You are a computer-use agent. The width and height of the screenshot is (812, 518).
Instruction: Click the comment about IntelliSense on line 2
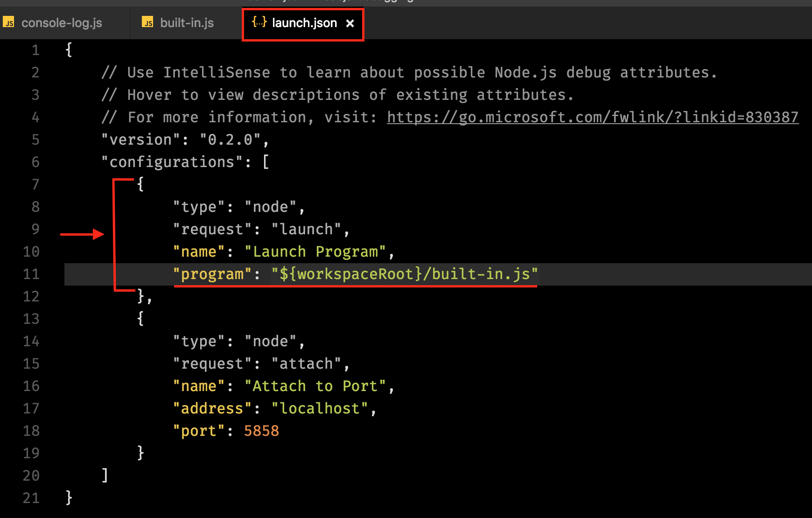(409, 72)
